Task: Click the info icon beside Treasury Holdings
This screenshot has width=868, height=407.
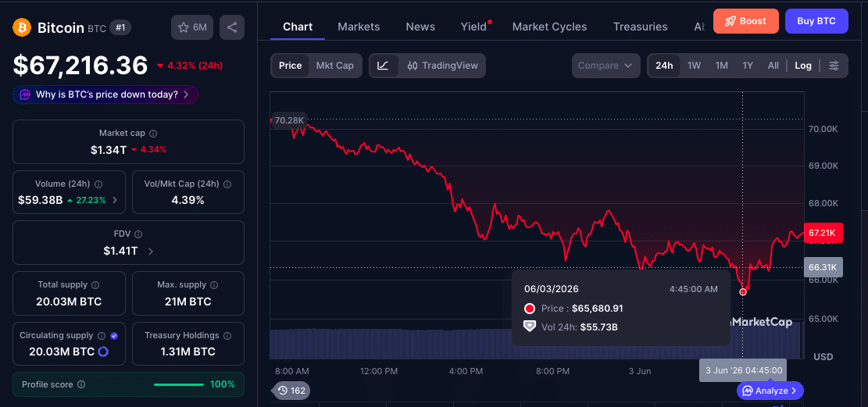Action: coord(227,336)
